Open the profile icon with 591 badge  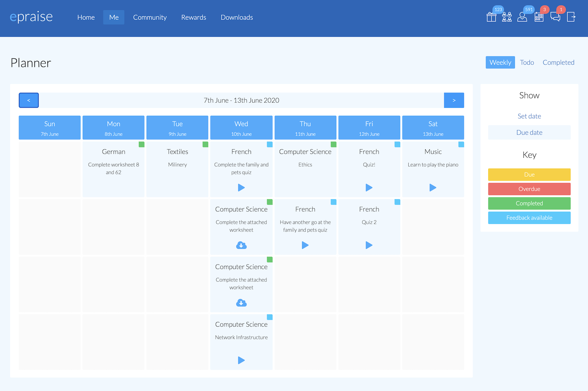click(x=522, y=17)
